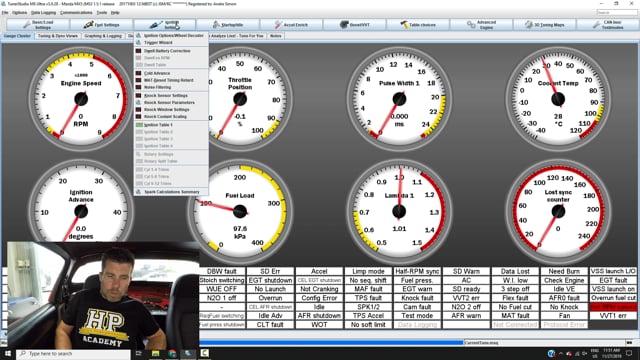Switch to the Gauge Cluster tab
The image size is (640, 360).
(18, 36)
